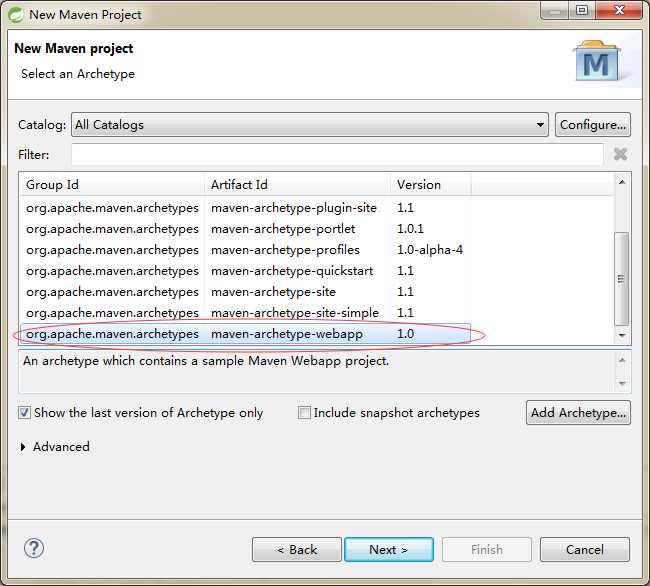The image size is (650, 586).
Task: Focus the Filter text field
Action: 337,155
